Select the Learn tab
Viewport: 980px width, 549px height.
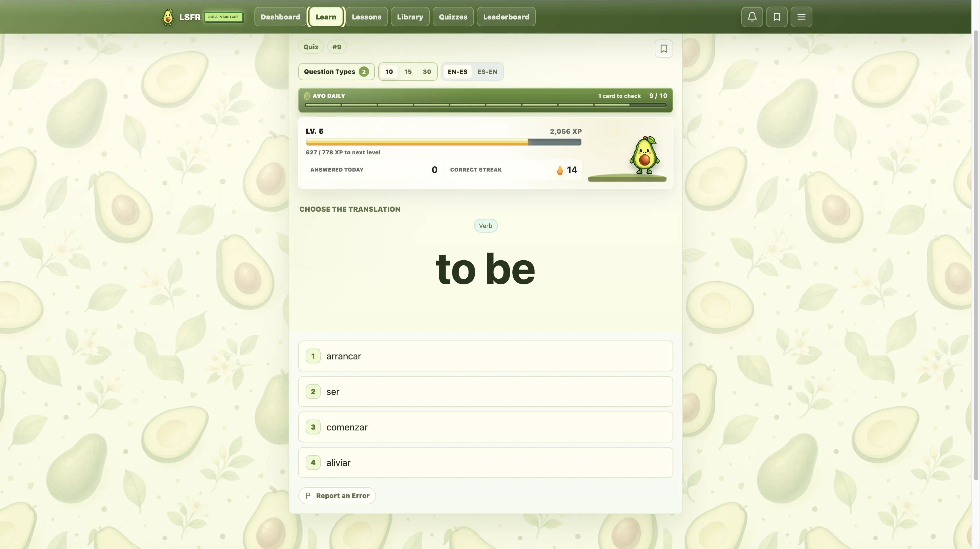(x=326, y=17)
